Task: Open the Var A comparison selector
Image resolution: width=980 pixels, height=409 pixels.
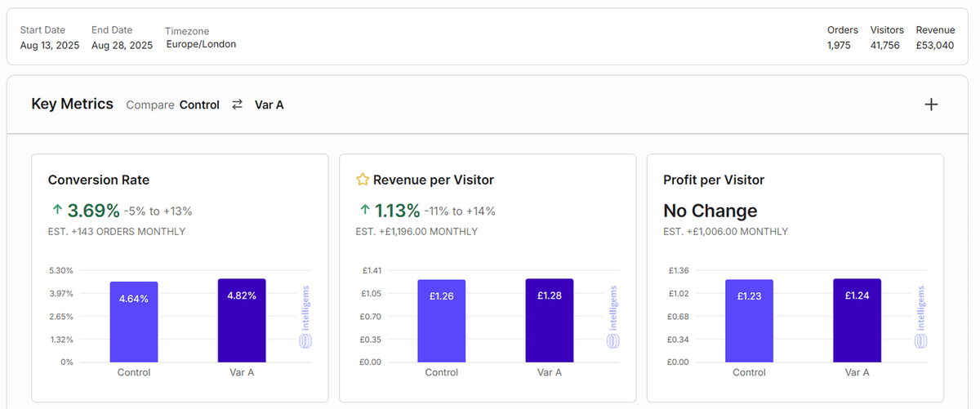Action: [269, 104]
